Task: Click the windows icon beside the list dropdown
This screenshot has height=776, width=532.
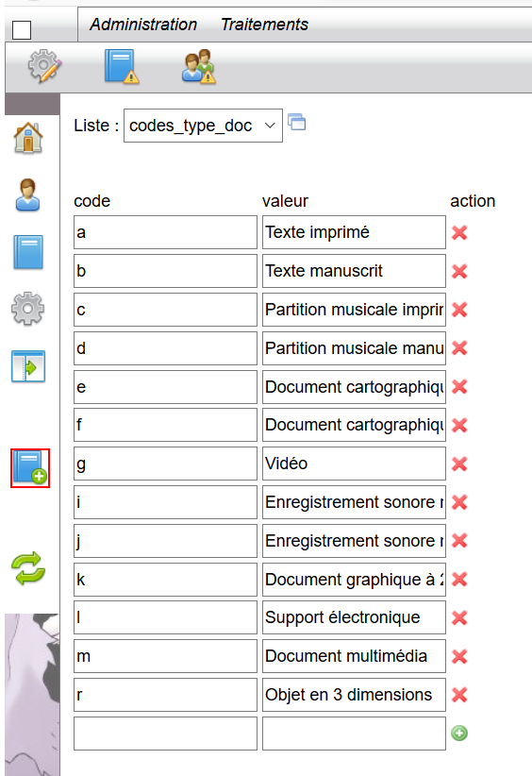Action: coord(296,122)
